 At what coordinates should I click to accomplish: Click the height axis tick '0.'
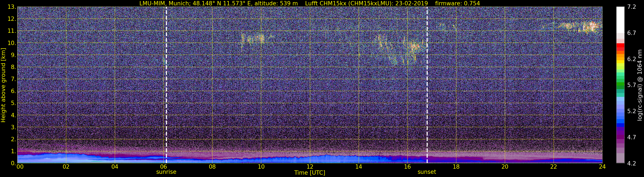tap(13, 163)
